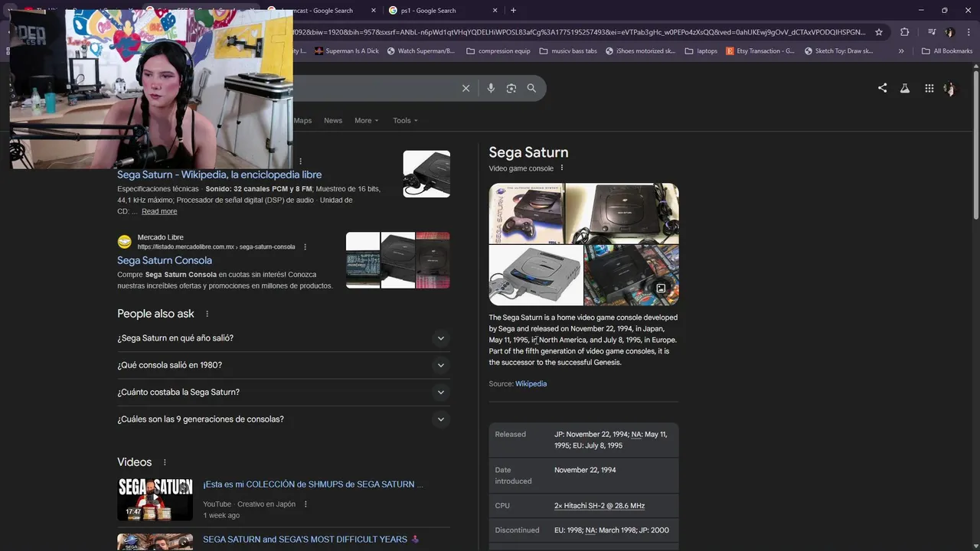Open the Sega Saturn Consola result
The width and height of the screenshot is (980, 551).
[165, 260]
